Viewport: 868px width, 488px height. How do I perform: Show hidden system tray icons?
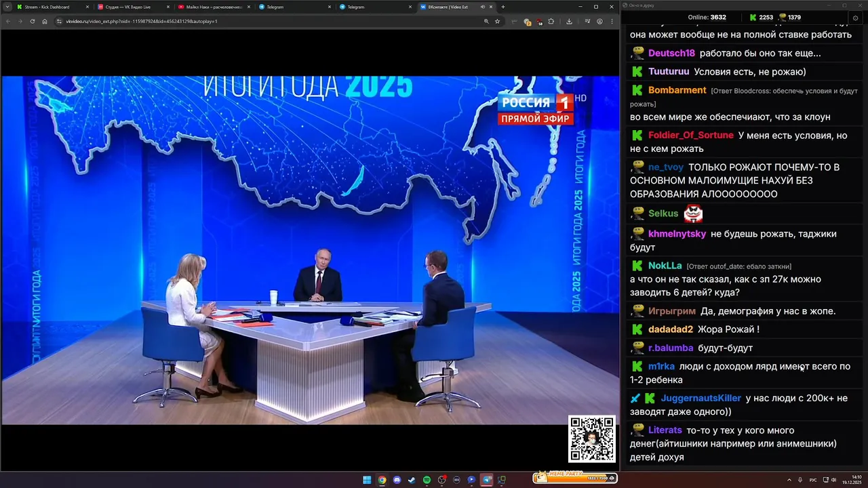(x=789, y=480)
